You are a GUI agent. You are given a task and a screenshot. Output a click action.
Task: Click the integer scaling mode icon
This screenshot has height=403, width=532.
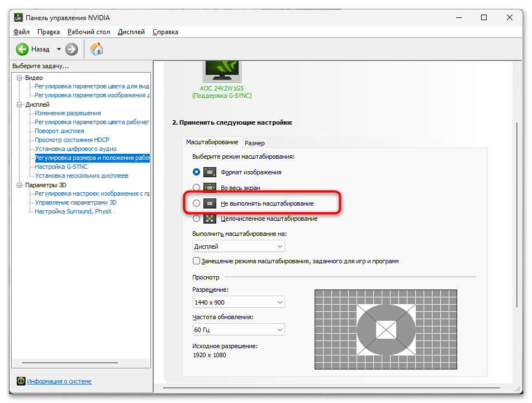point(210,219)
